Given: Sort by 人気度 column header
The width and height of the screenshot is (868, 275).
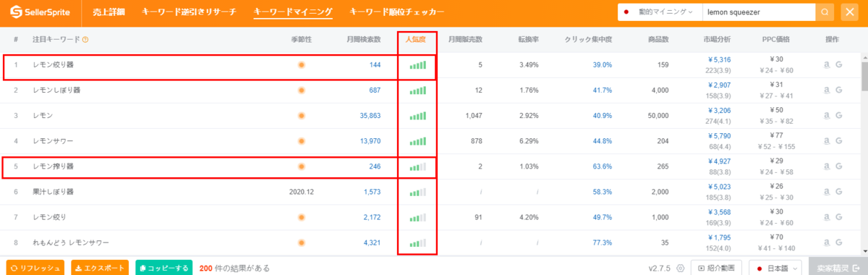Looking at the screenshot, I should (416, 40).
